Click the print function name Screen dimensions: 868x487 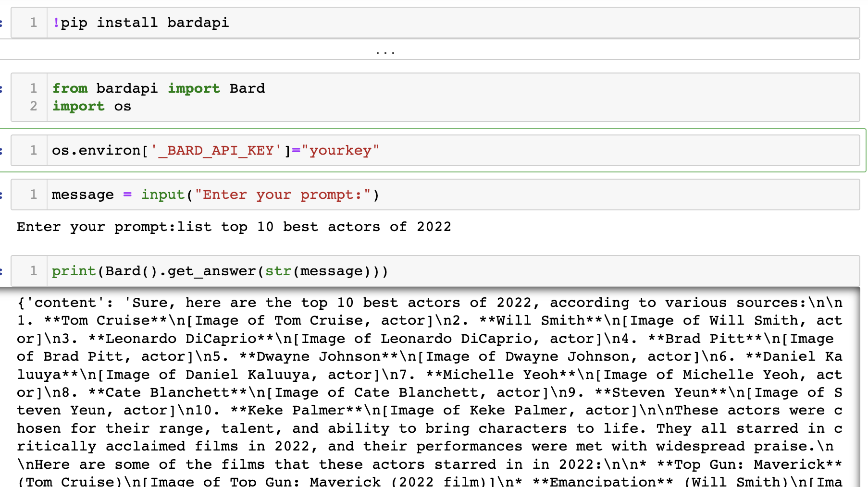(x=73, y=270)
